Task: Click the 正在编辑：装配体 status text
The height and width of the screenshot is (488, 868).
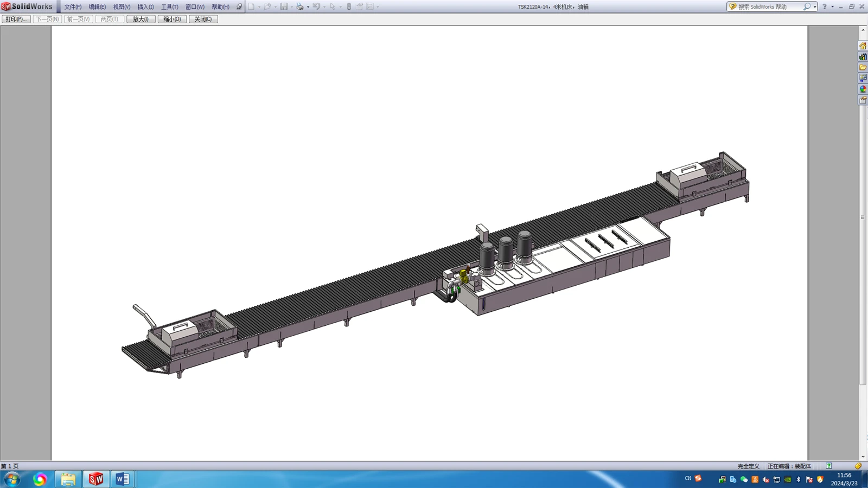Action: [x=789, y=466]
